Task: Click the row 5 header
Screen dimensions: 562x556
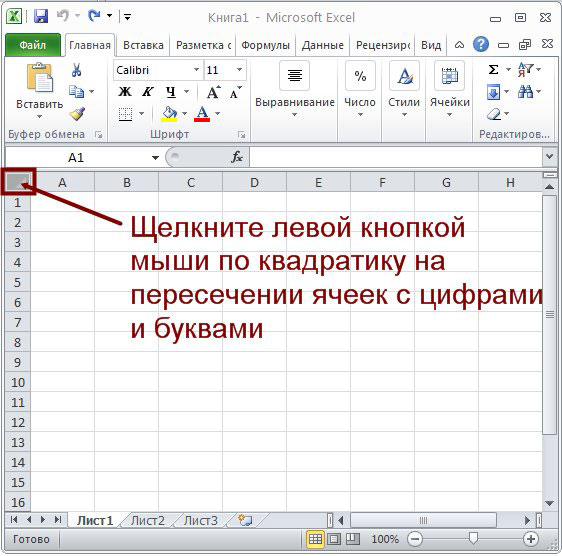Action: click(x=18, y=282)
